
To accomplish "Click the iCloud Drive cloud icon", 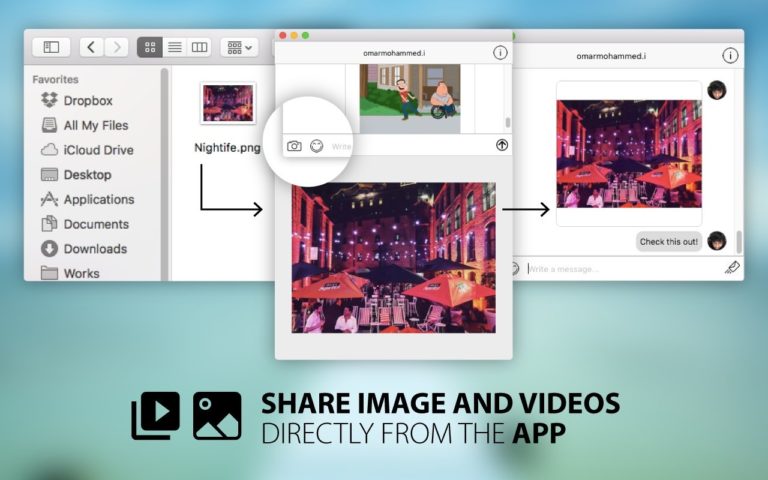I will coord(49,150).
